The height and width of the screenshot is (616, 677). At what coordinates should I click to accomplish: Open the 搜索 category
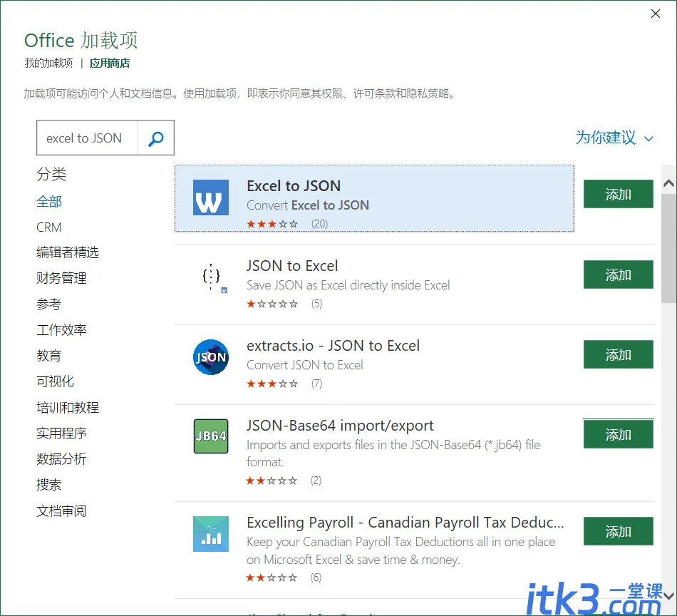point(48,485)
